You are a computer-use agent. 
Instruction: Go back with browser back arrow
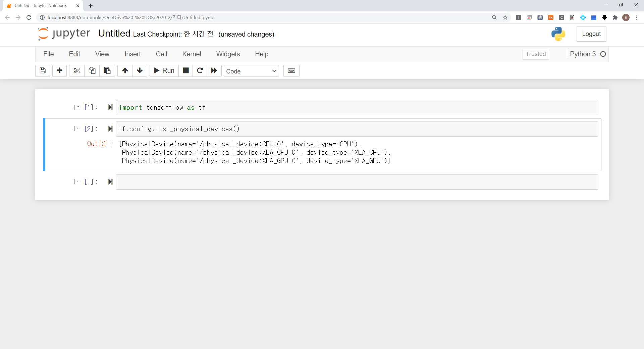7,17
